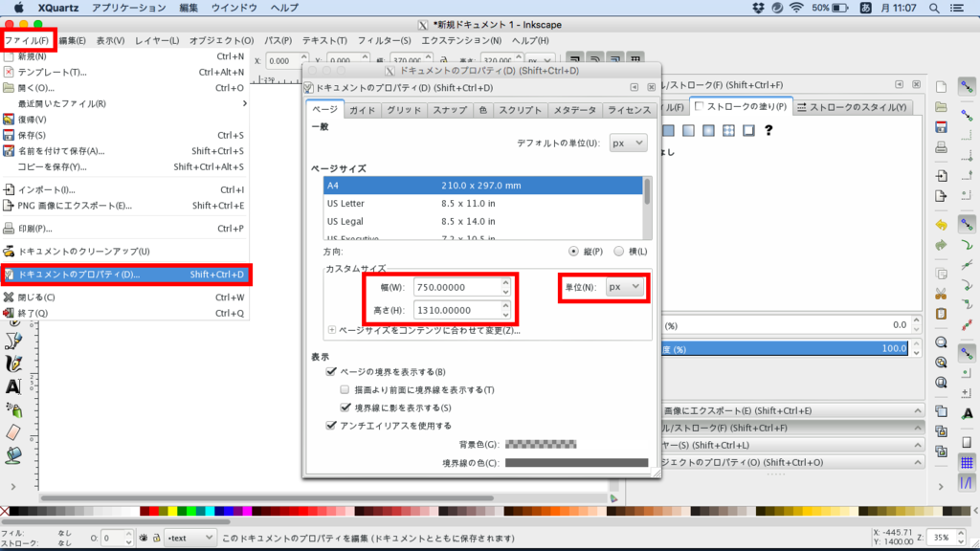Viewport: 980px width, 551px height.
Task: Click the Cut scissors icon
Action: point(942,293)
